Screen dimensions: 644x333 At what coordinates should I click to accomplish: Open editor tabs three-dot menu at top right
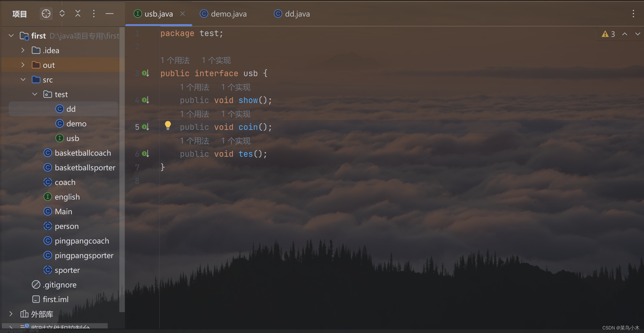pos(633,14)
